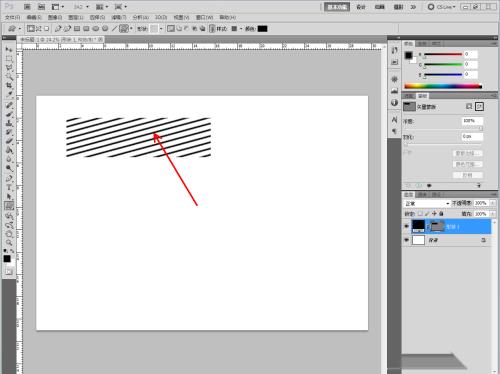Click the black color swatch in the options bar
This screenshot has width=500, height=374.
pyautogui.click(x=262, y=29)
